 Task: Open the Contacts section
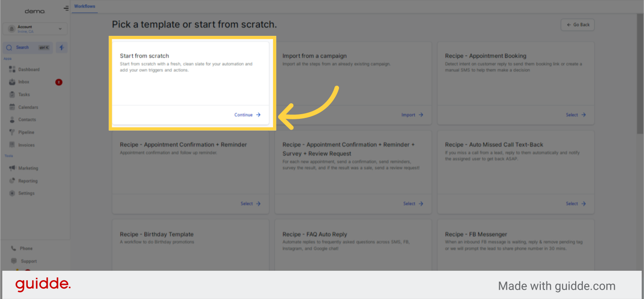pos(26,119)
